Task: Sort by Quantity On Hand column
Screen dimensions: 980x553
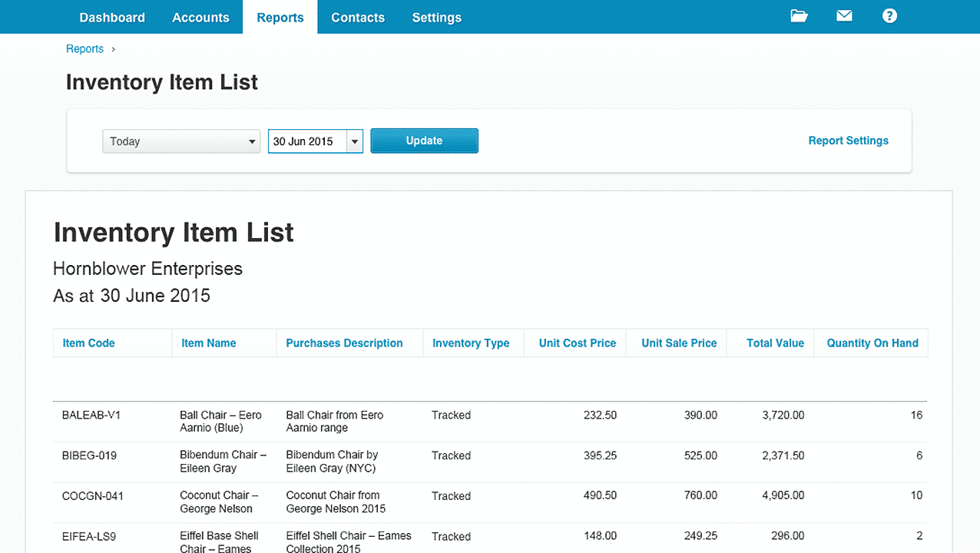Action: tap(872, 343)
